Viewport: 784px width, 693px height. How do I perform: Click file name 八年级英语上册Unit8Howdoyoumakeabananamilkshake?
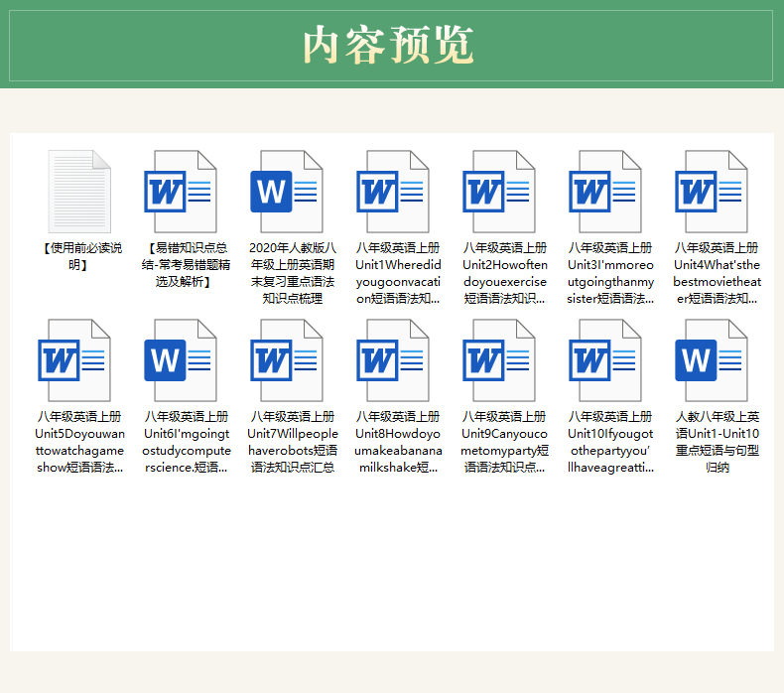click(398, 443)
